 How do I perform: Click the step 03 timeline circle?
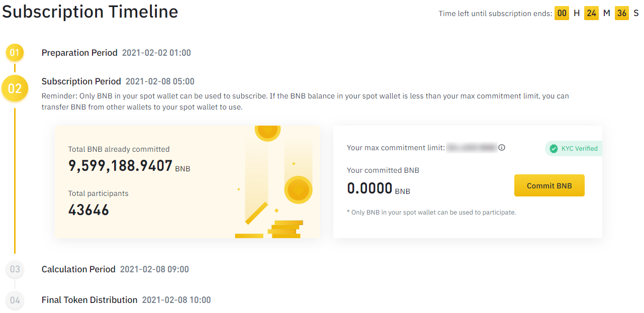(x=15, y=269)
